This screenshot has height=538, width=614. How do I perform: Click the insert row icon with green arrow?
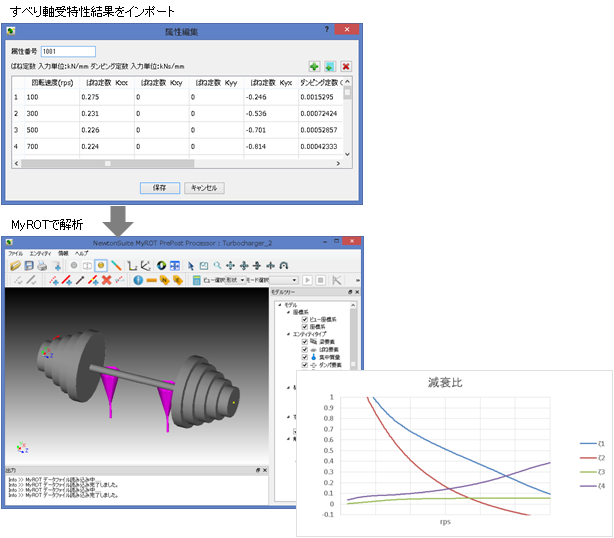[330, 67]
